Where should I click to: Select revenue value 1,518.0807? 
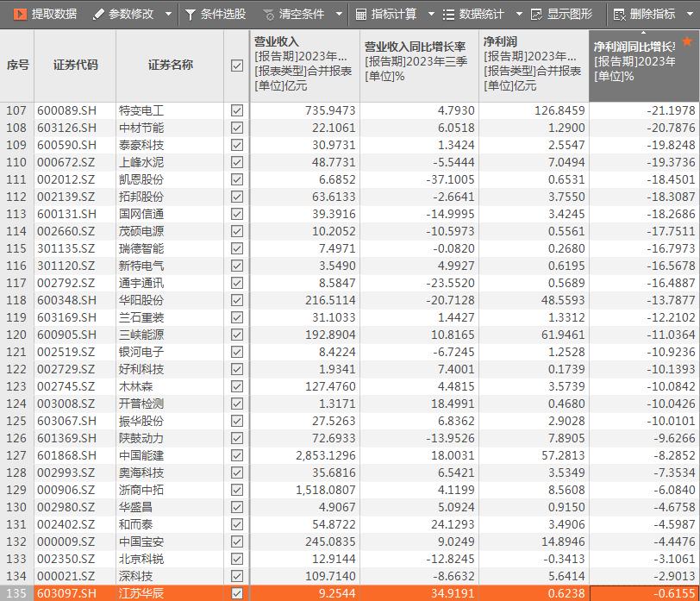point(326,490)
